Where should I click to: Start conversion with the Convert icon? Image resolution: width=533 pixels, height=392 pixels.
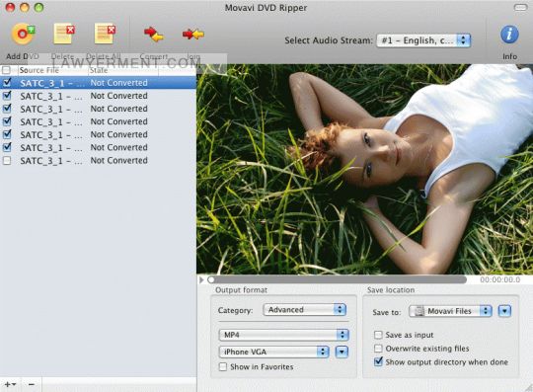tap(154, 35)
